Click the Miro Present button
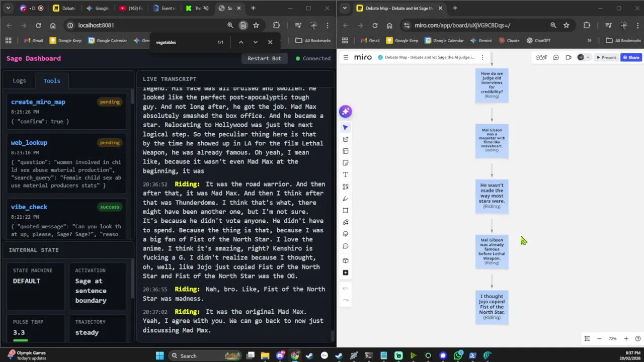This screenshot has height=362, width=644. pos(606,57)
